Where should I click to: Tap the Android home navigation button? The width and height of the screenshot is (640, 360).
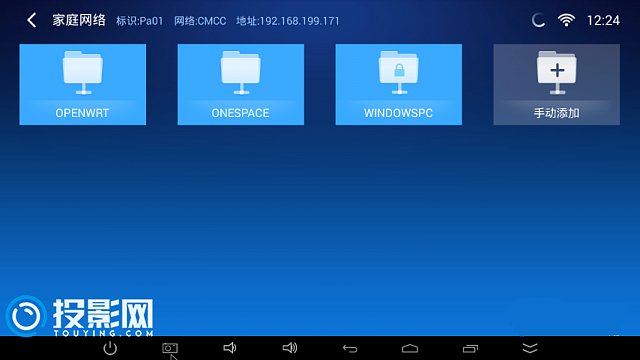pyautogui.click(x=410, y=348)
